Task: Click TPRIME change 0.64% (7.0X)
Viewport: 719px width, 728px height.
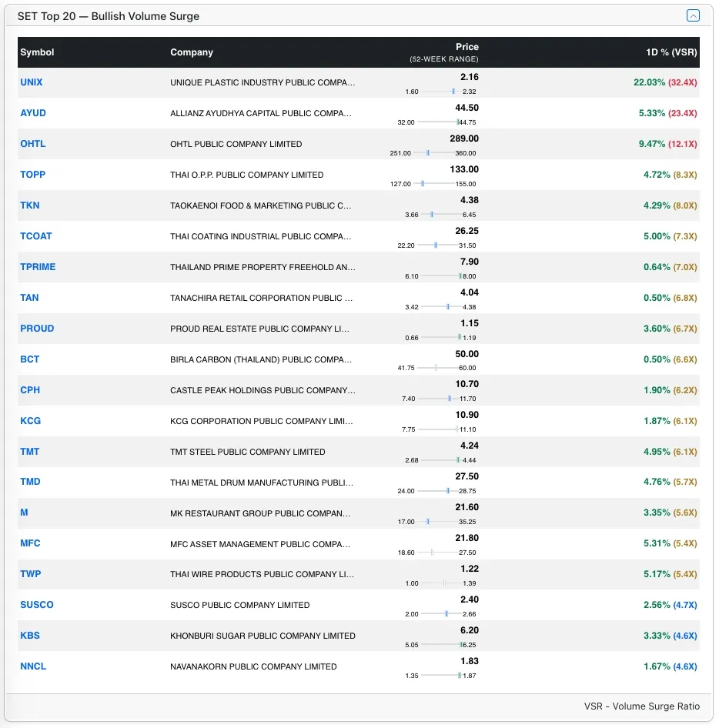Action: (670, 267)
